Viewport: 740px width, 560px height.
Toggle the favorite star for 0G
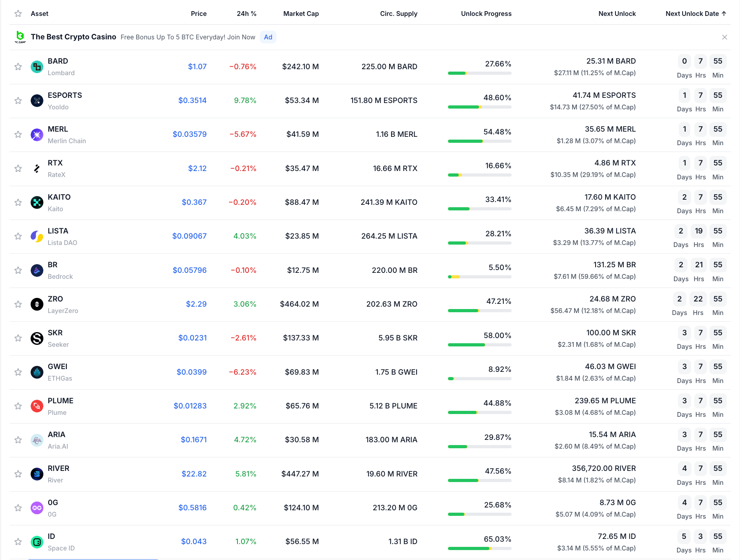(x=18, y=508)
